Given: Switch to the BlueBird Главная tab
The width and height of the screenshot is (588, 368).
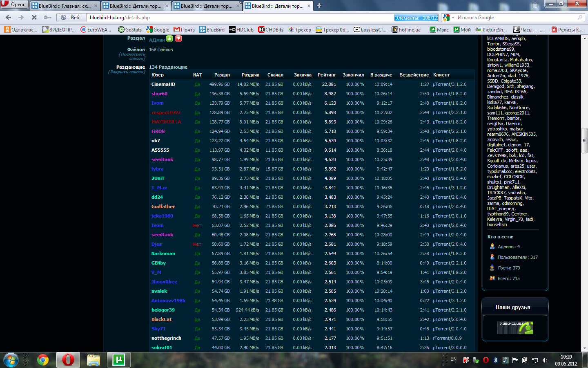Looking at the screenshot, I should click(x=65, y=6).
